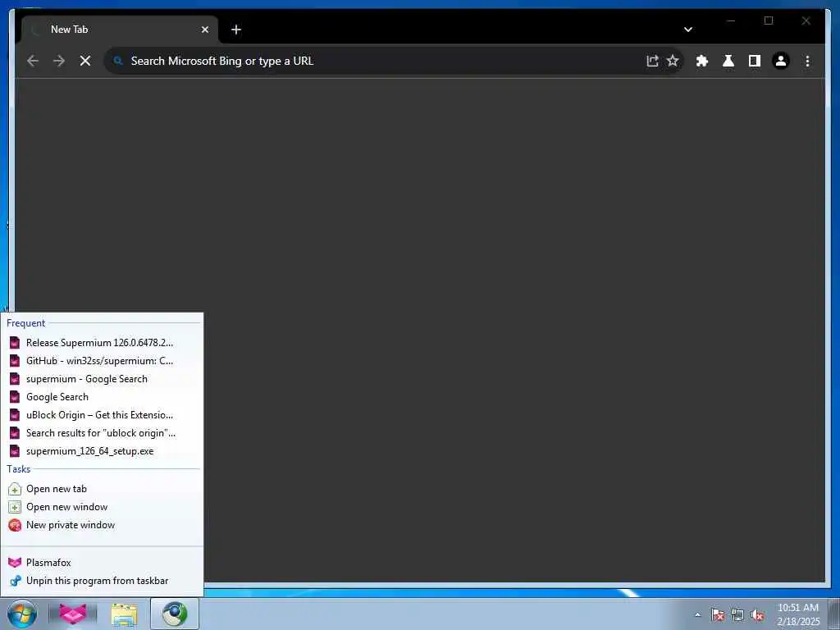The width and height of the screenshot is (840, 630).
Task: Expand the tab search chevron
Action: point(688,30)
